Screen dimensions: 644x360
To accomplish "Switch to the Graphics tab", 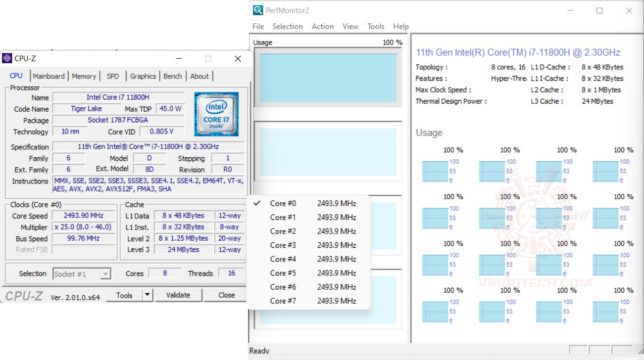I will click(x=143, y=76).
